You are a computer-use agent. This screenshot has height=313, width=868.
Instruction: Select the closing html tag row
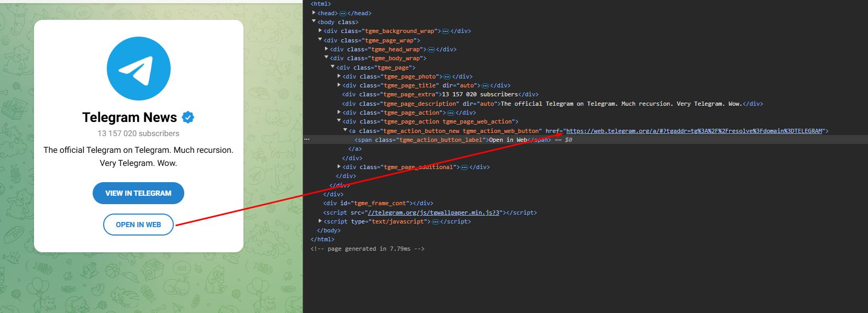[322, 239]
